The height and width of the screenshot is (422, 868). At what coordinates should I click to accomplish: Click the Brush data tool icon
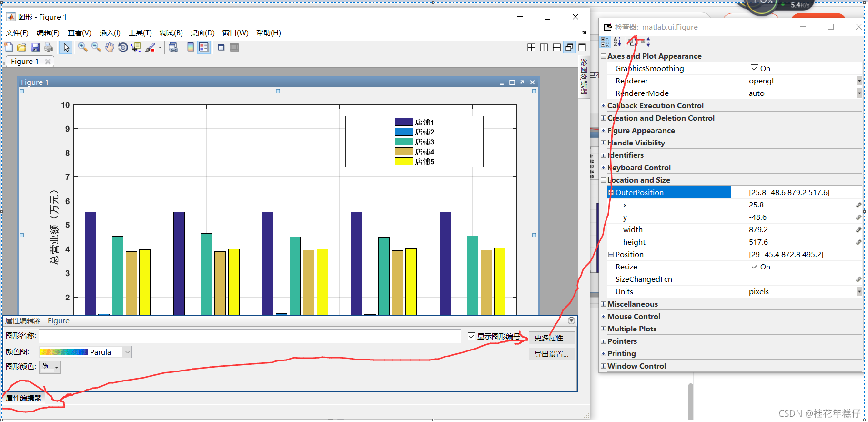150,47
